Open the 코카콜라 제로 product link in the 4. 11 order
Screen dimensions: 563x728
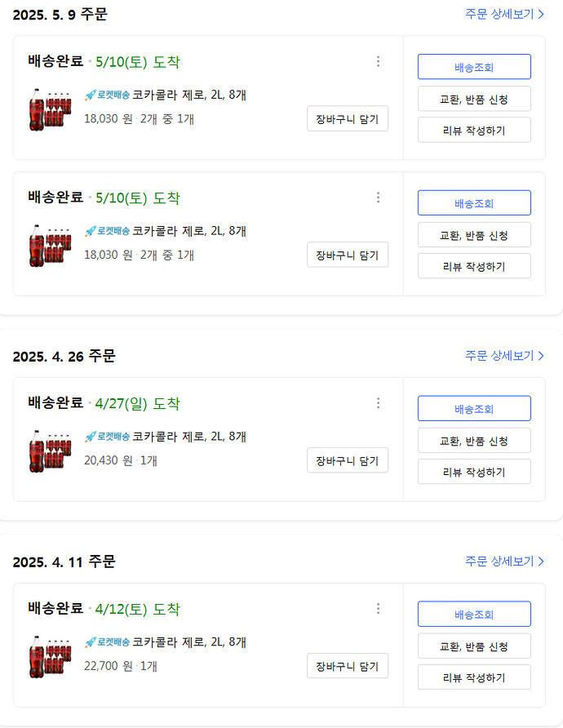[x=189, y=642]
